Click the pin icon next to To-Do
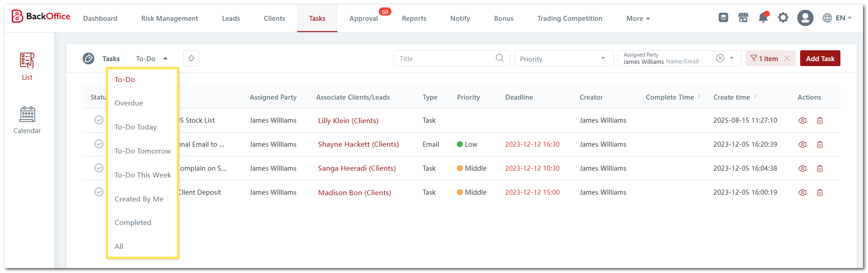The height and width of the screenshot is (273, 868). (191, 58)
